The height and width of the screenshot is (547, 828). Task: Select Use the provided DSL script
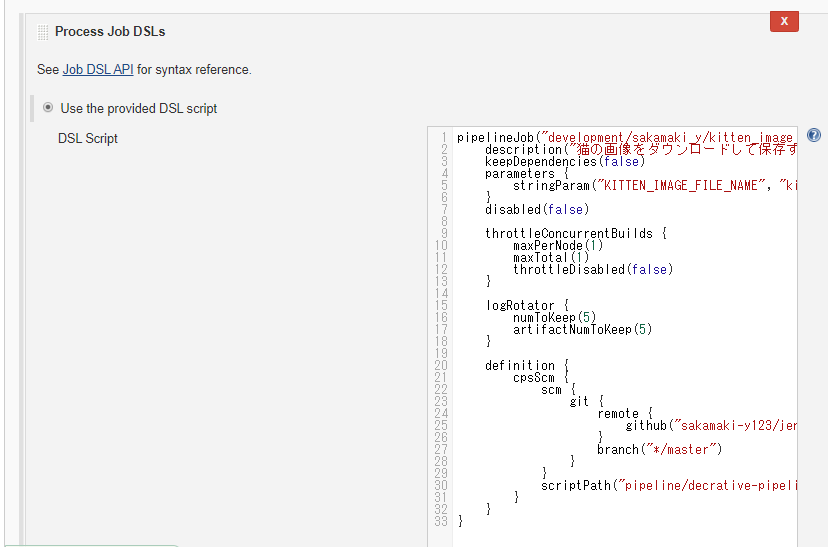pos(48,108)
